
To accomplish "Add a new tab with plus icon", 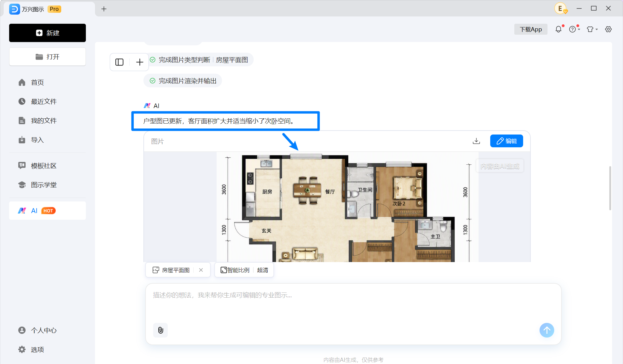I will (104, 9).
